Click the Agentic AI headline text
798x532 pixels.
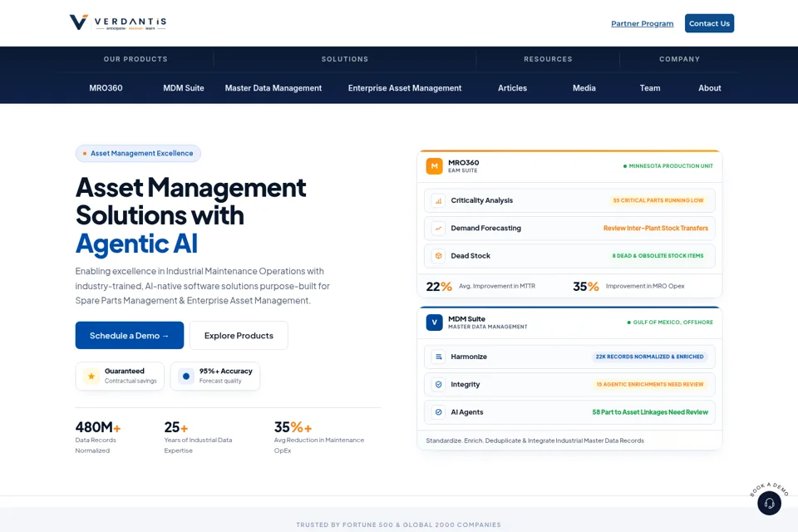136,244
